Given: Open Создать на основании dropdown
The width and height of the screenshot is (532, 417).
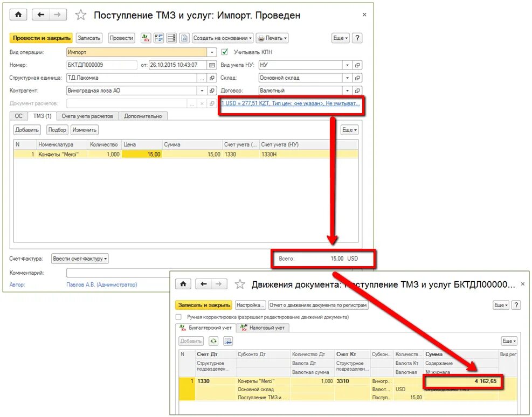Looking at the screenshot, I should (223, 38).
